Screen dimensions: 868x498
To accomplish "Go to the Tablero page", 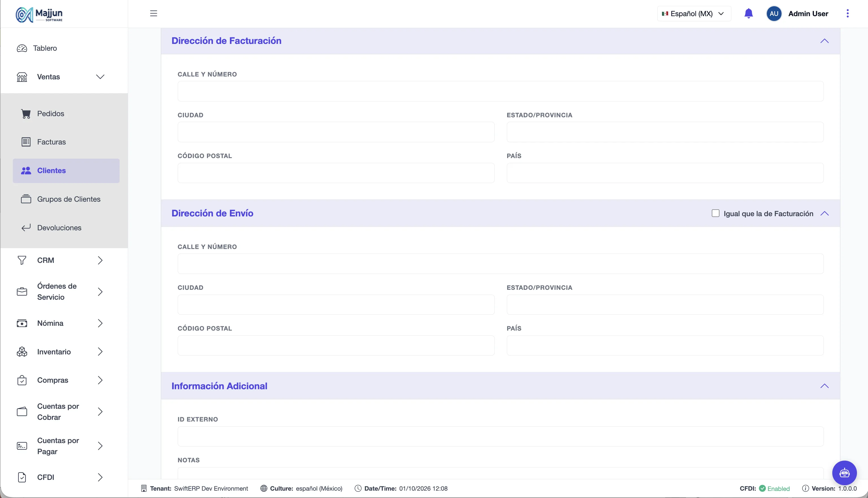I will tap(45, 48).
